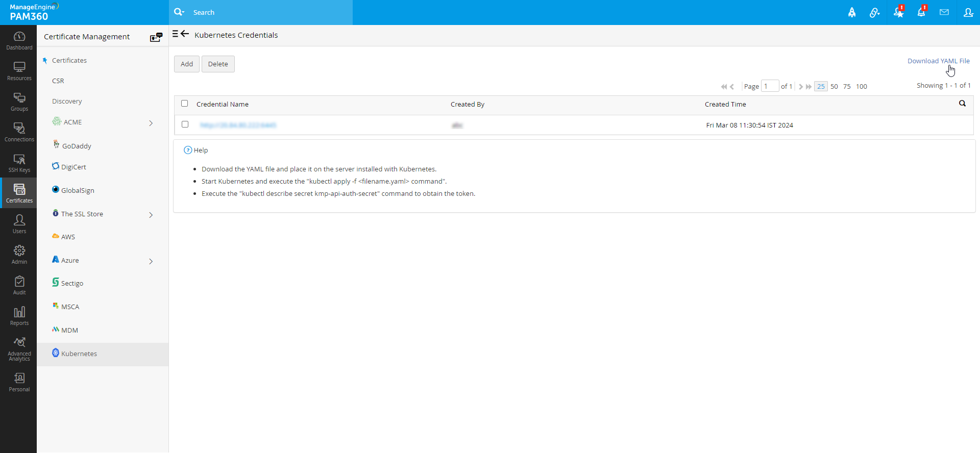Expand the ACME submenu arrow

click(151, 123)
